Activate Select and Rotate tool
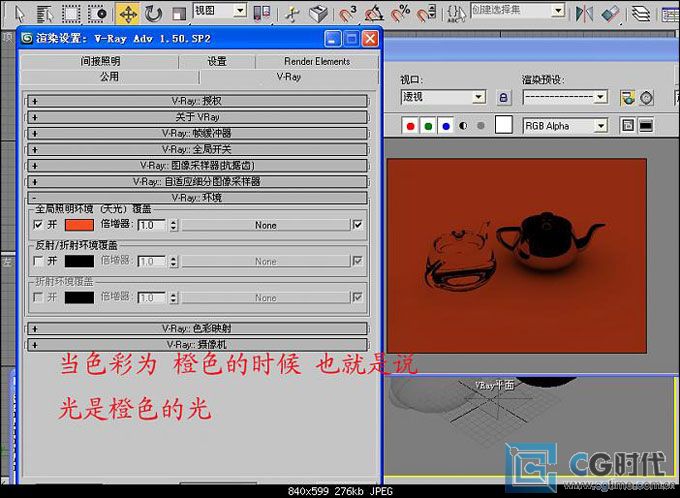680x498 pixels. tap(153, 13)
